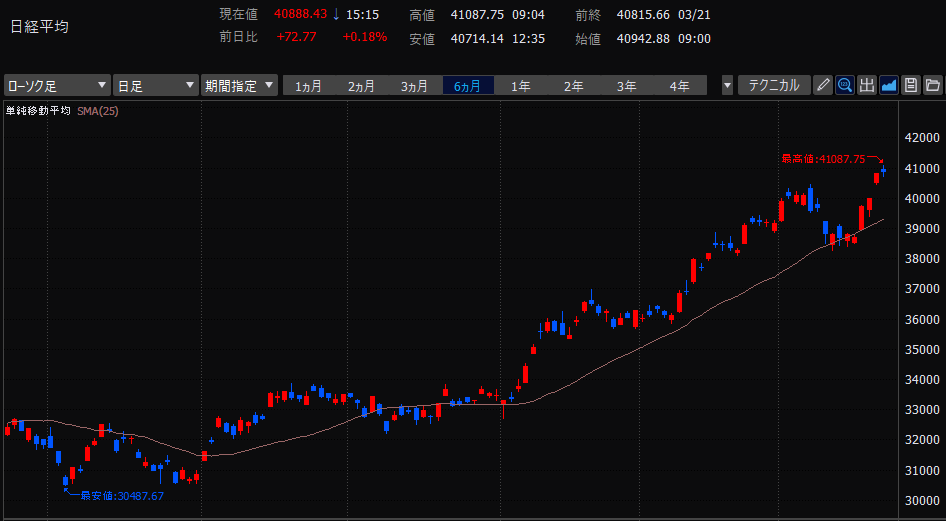Viewport: 946px width, 521px height.
Task: Click the 36000 price axis label
Action: point(923,320)
